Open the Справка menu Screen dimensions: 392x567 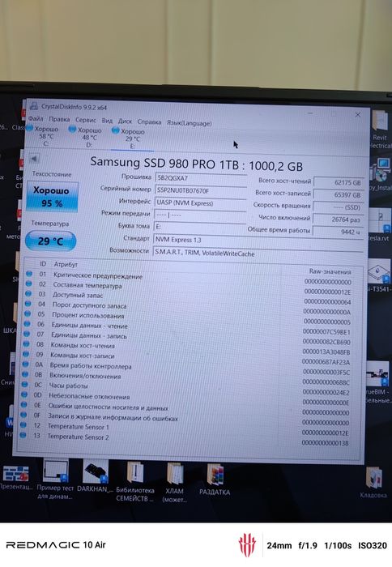(149, 122)
